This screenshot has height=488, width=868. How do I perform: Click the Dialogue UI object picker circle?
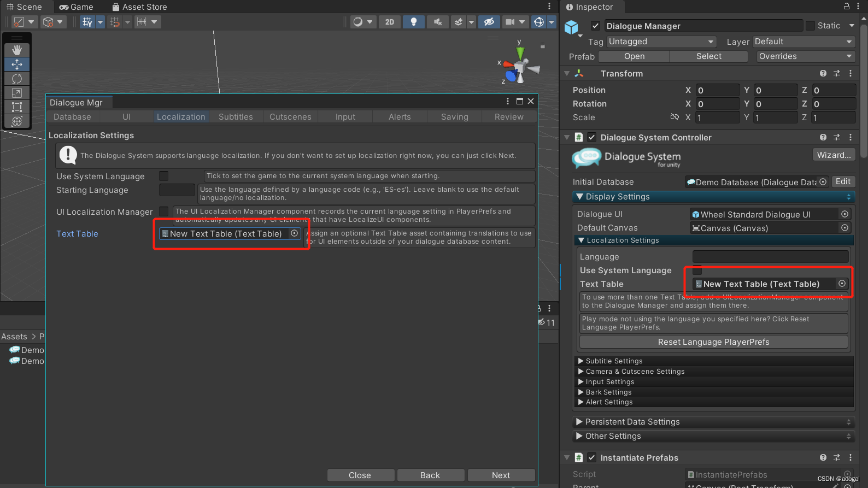click(x=844, y=214)
